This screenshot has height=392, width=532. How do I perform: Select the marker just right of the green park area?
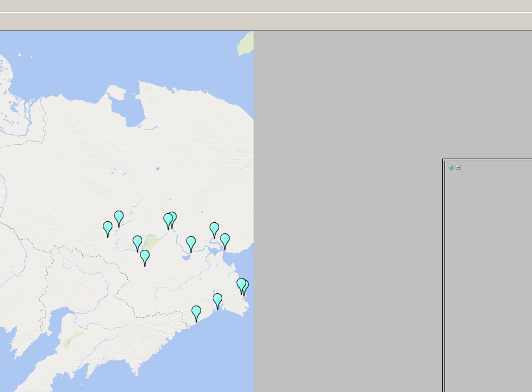[x=137, y=242]
